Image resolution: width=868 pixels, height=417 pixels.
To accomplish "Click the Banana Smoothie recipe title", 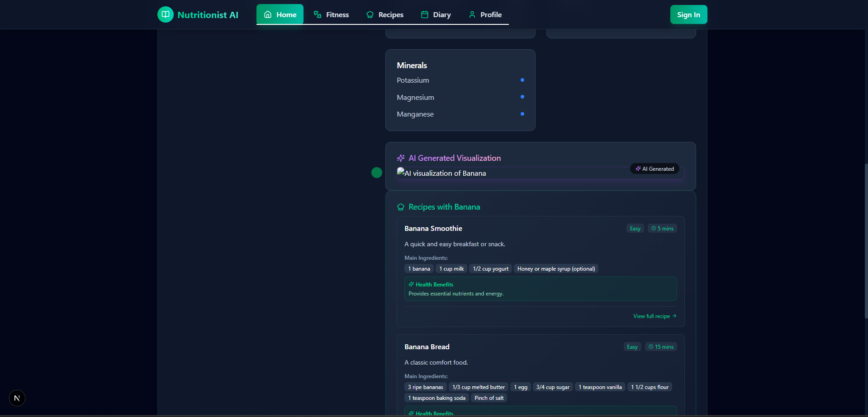I will point(433,229).
